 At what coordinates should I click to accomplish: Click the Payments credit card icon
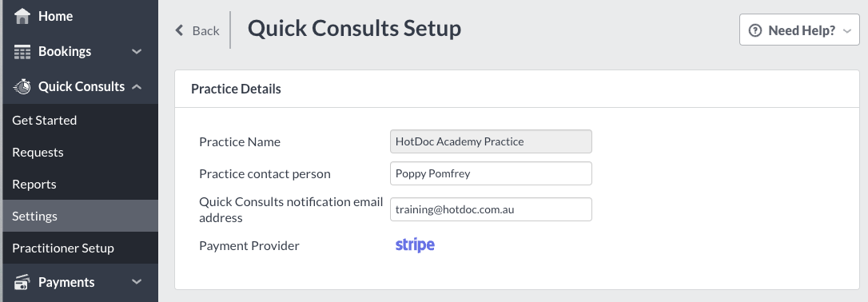click(x=22, y=282)
